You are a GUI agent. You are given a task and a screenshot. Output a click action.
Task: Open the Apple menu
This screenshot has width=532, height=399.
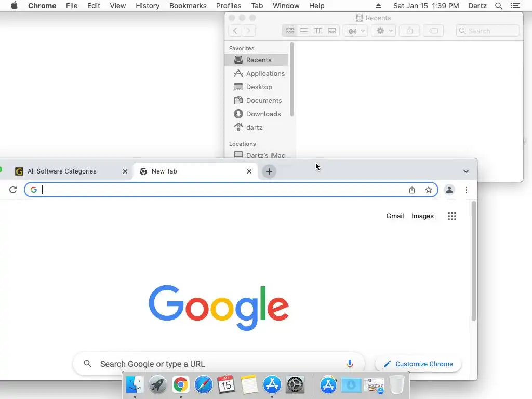pyautogui.click(x=14, y=6)
